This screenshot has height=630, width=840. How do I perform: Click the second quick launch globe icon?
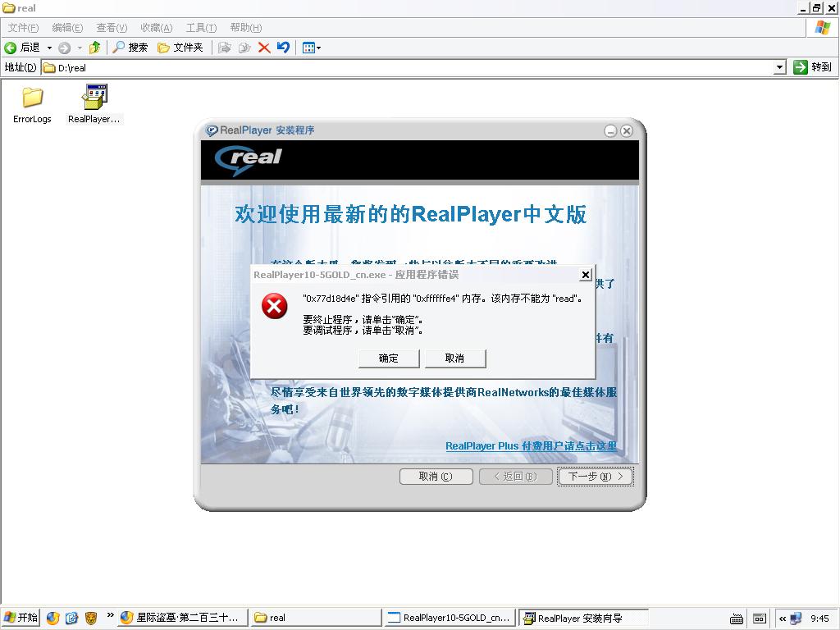click(x=72, y=618)
